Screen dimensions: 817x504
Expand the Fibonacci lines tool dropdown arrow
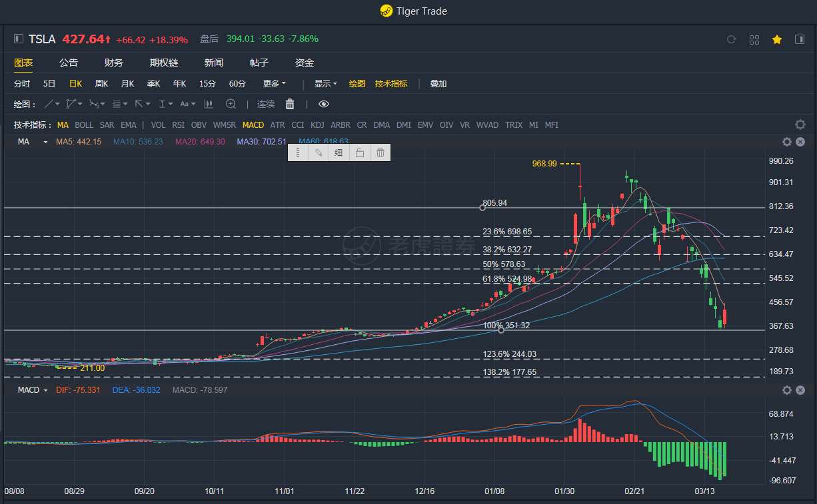pyautogui.click(x=125, y=104)
